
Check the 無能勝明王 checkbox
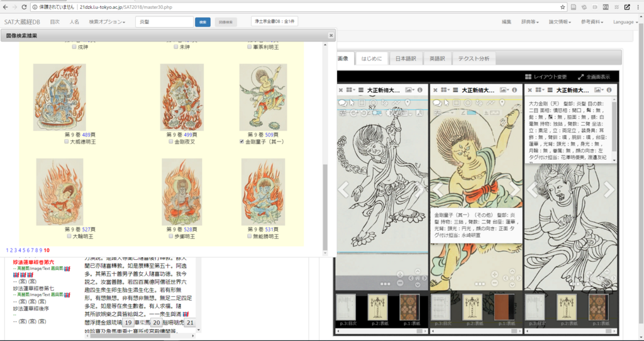tap(249, 236)
